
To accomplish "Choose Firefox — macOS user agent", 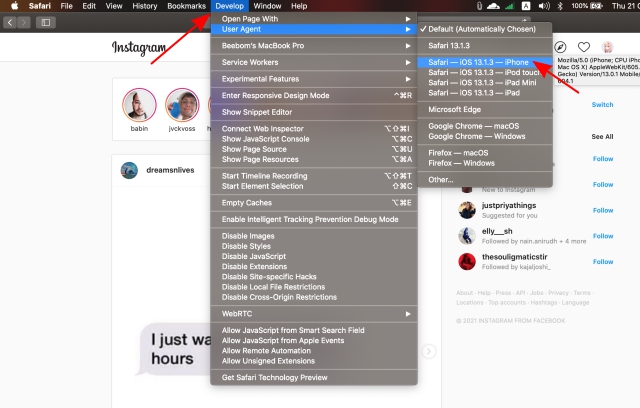I will coord(485,153).
